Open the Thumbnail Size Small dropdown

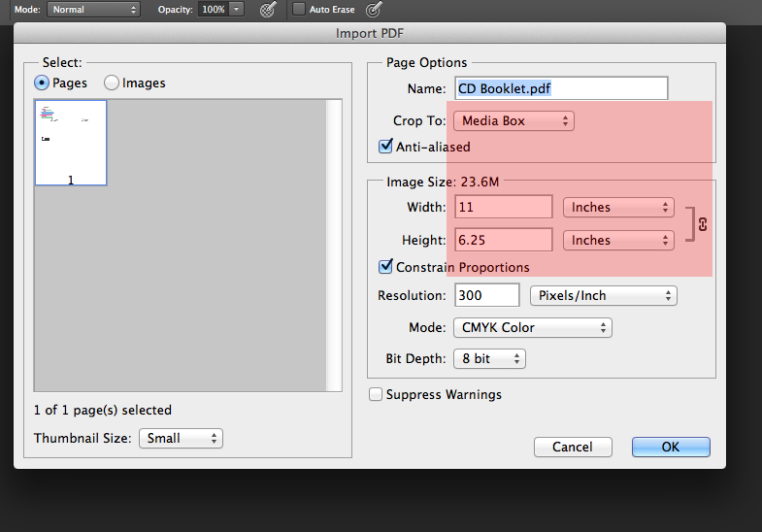coord(181,438)
